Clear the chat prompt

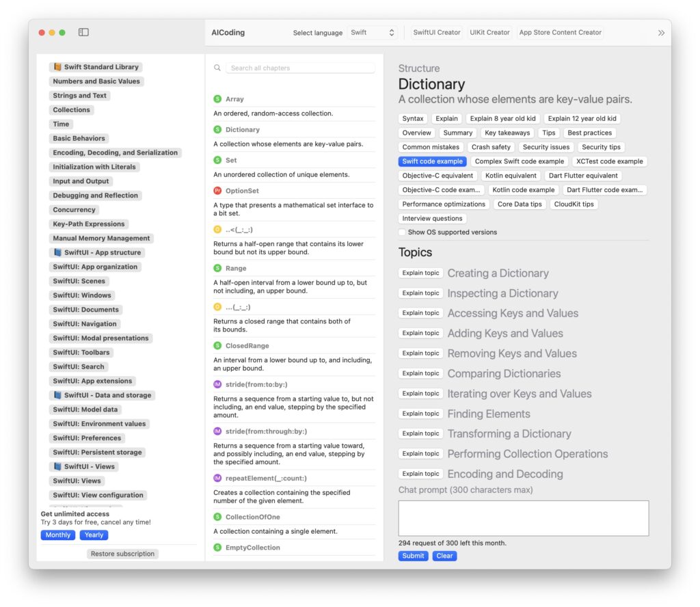coord(444,556)
